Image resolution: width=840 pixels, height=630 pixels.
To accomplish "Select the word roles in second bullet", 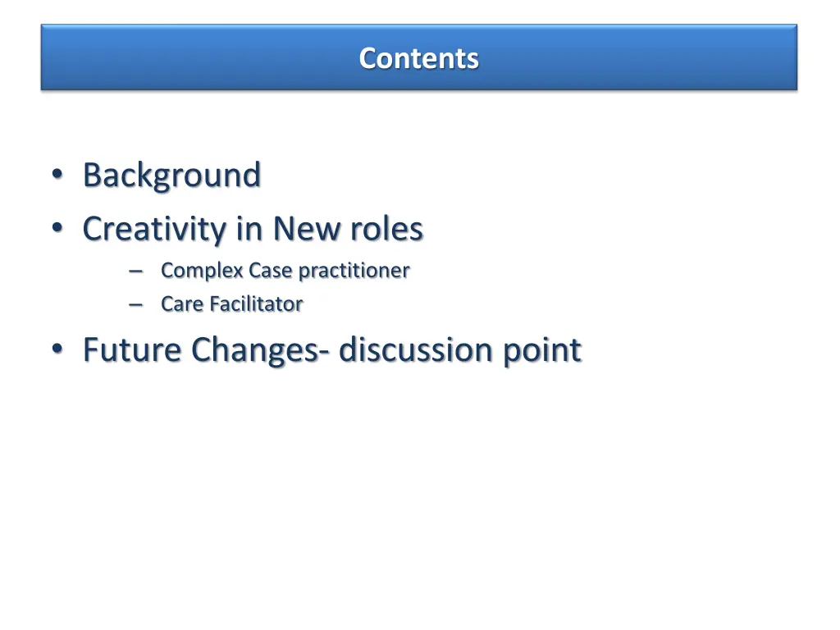I will [x=386, y=229].
